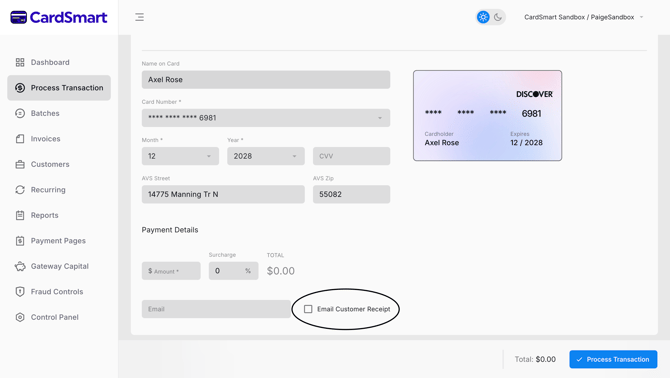
Task: Click the 12 / 2028 expiry on card
Action: pyautogui.click(x=526, y=143)
